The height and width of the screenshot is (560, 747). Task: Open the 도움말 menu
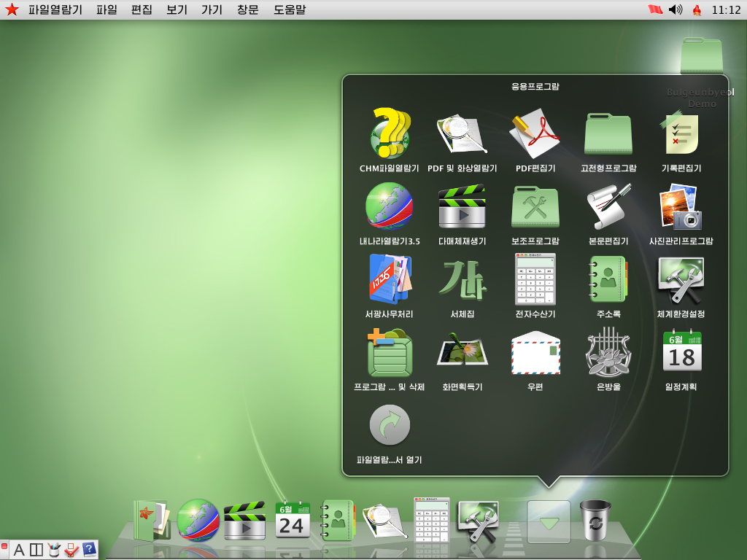290,9
